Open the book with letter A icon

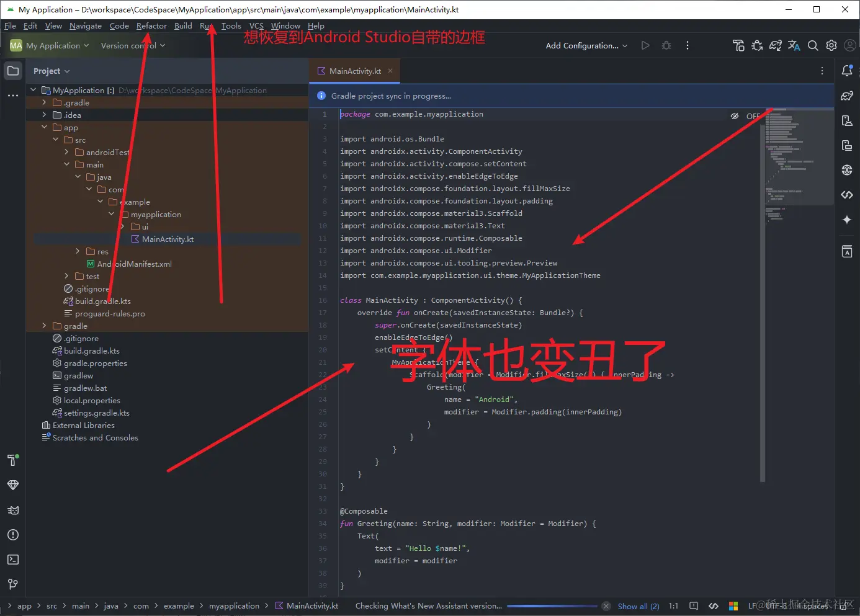(847, 251)
